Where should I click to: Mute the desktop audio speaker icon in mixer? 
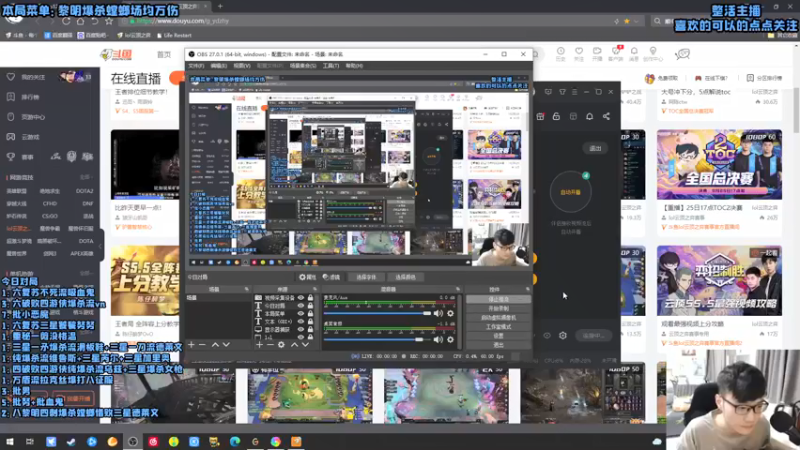pos(438,339)
